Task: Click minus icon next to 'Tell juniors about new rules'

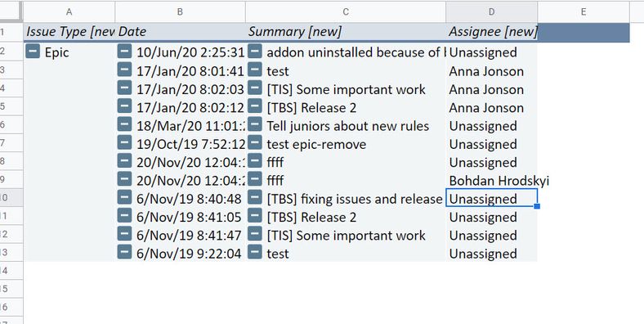Action: pos(255,124)
